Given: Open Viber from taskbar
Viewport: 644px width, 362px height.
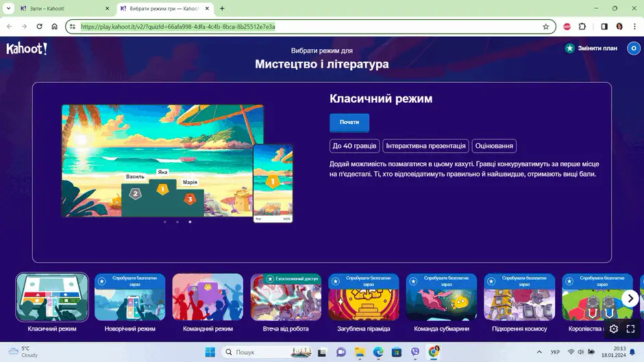Looking at the screenshot, I should [415, 352].
